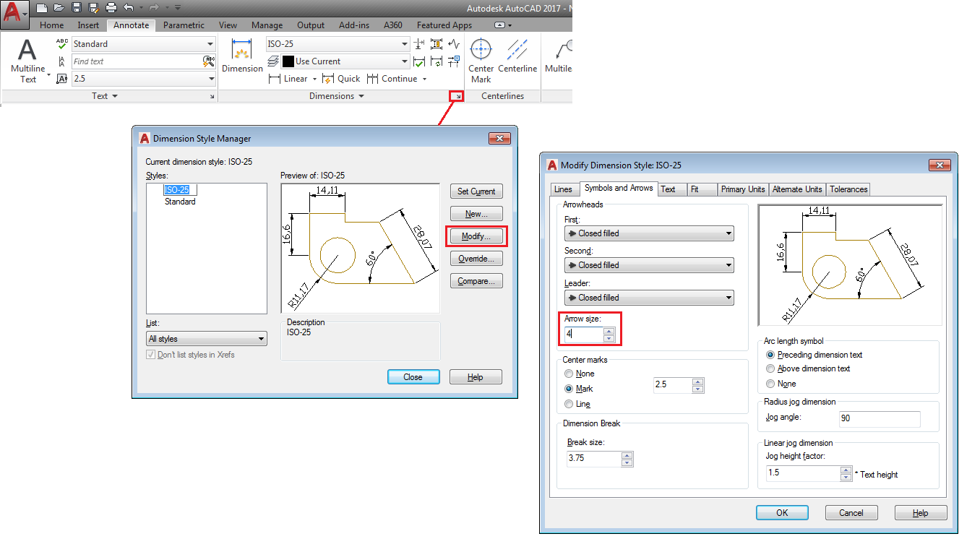Click the Undo arrow icon
The height and width of the screenshot is (552, 980).
point(129,8)
